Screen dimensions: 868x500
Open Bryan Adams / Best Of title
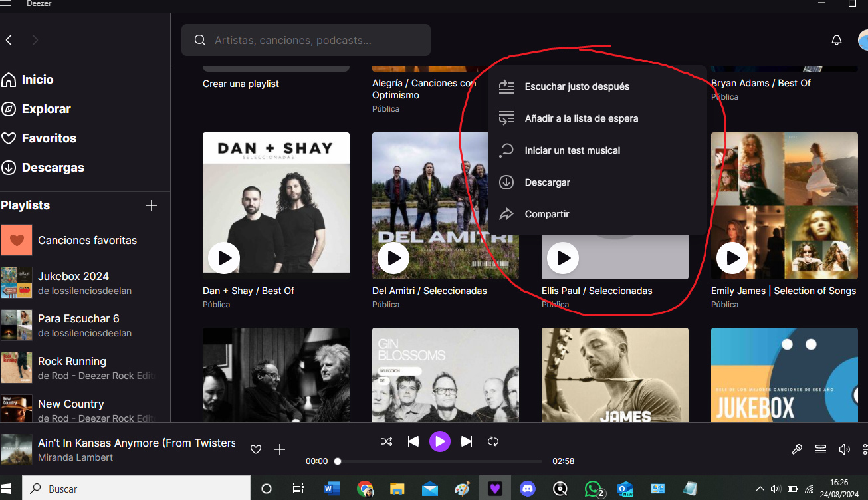[x=761, y=83]
